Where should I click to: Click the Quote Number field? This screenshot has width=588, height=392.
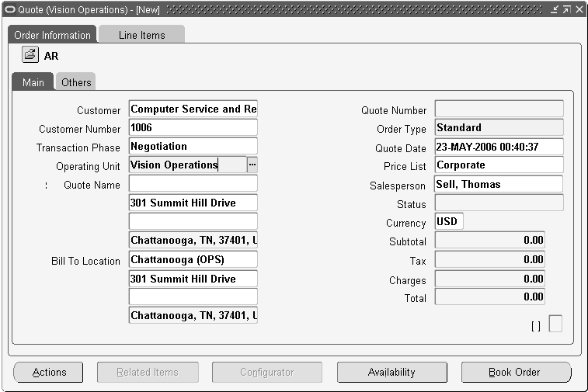pyautogui.click(x=499, y=109)
